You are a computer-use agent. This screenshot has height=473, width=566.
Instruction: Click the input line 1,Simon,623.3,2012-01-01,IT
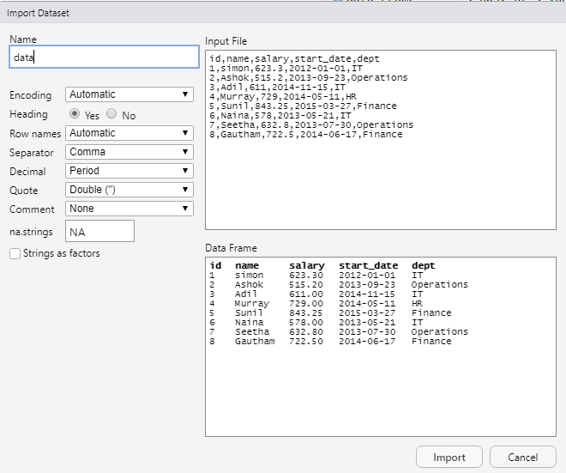[286, 68]
